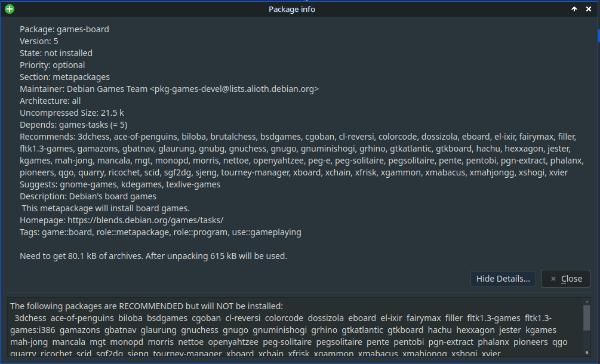600x364 pixels.
Task: Click the 'Uncompressed Size: 21.5 k' line
Action: (72, 113)
